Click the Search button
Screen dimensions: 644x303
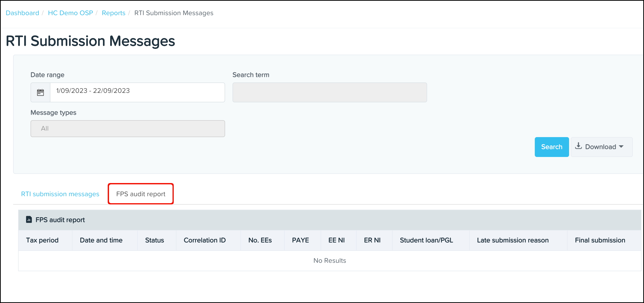(551, 147)
